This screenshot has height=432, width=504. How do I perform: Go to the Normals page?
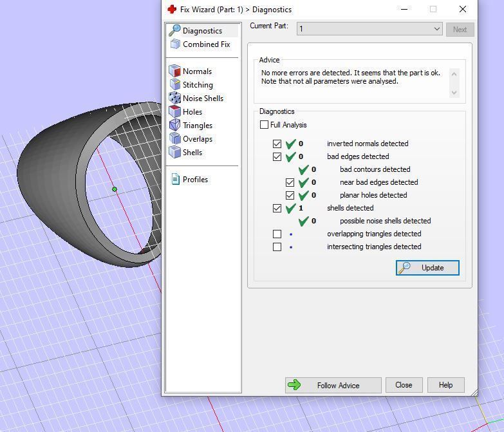(x=198, y=71)
